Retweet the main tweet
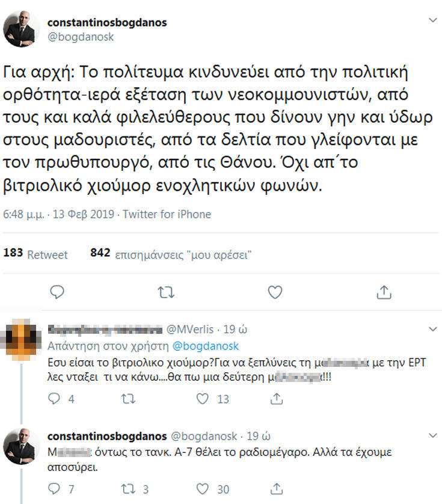Screen dimensions: 442x504 coord(165,292)
